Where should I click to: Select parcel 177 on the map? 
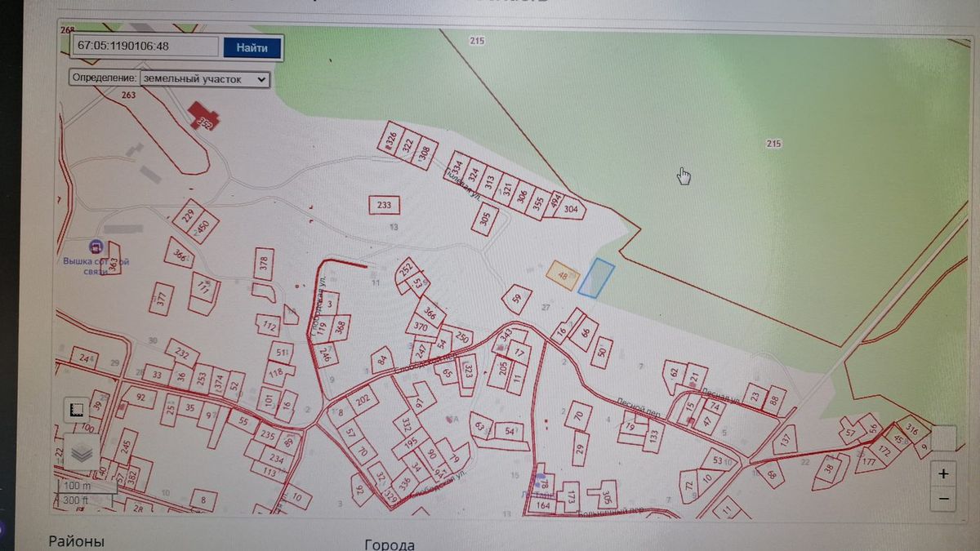click(868, 463)
